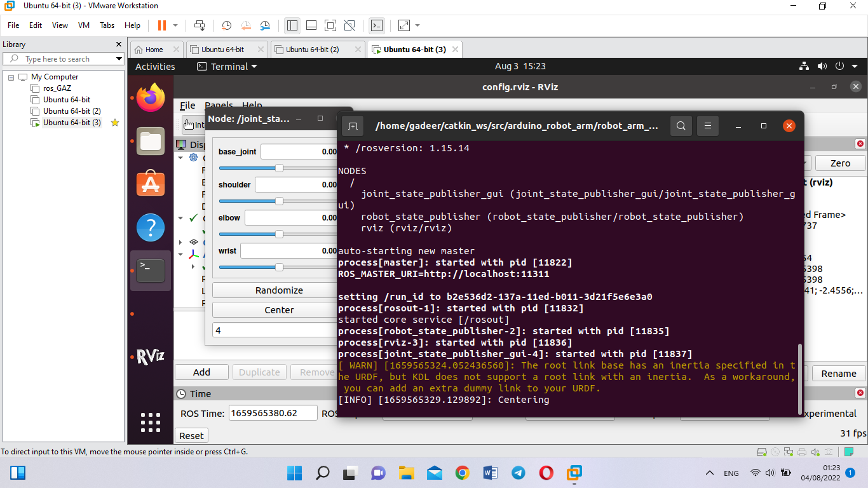Open the Terminal menu in the Ubuntu top bar

[226, 66]
